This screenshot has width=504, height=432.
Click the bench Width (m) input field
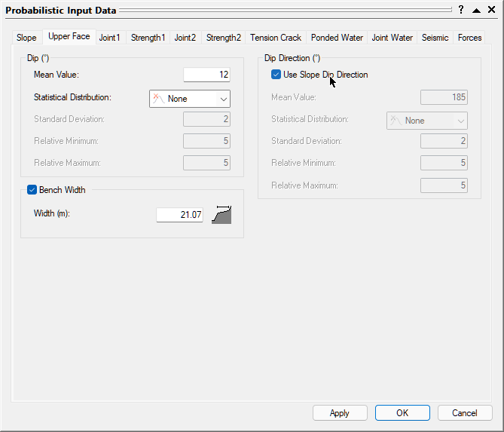pos(180,215)
